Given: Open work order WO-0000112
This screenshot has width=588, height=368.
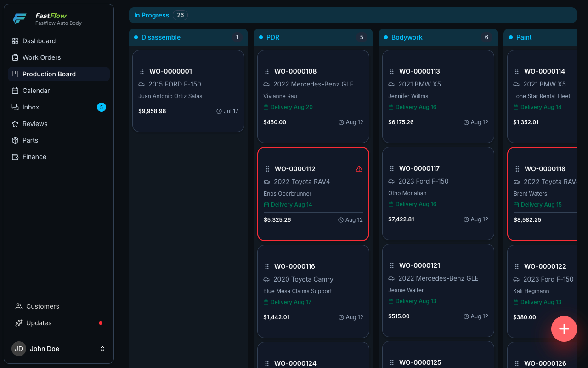Looking at the screenshot, I should pyautogui.click(x=295, y=169).
